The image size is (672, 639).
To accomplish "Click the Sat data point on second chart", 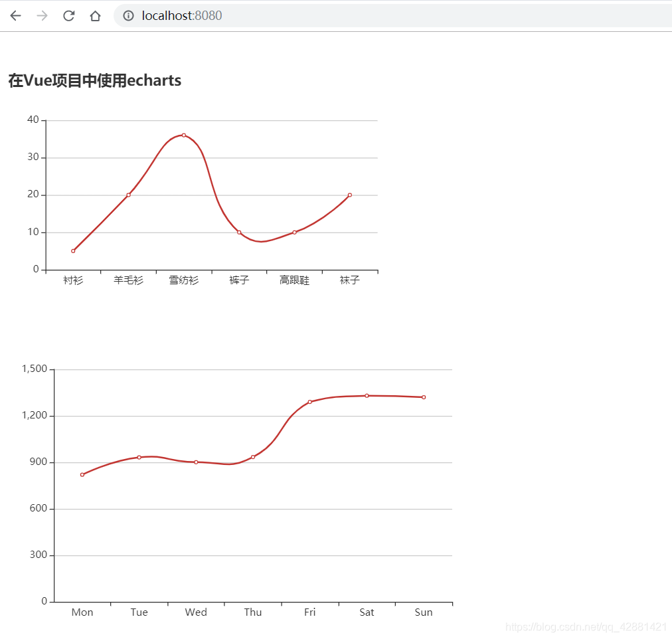I will (367, 396).
